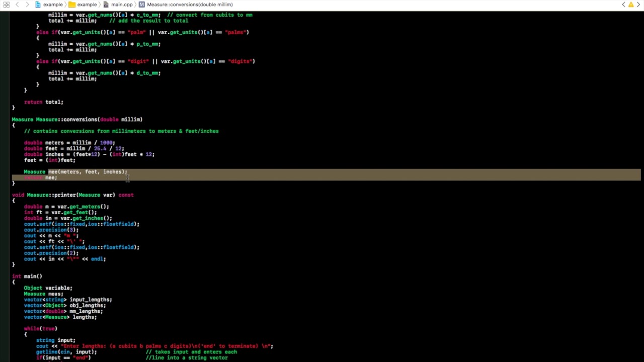Click on 'double in = var.get_inches();'
This screenshot has width=644, height=362.
pyautogui.click(x=68, y=218)
